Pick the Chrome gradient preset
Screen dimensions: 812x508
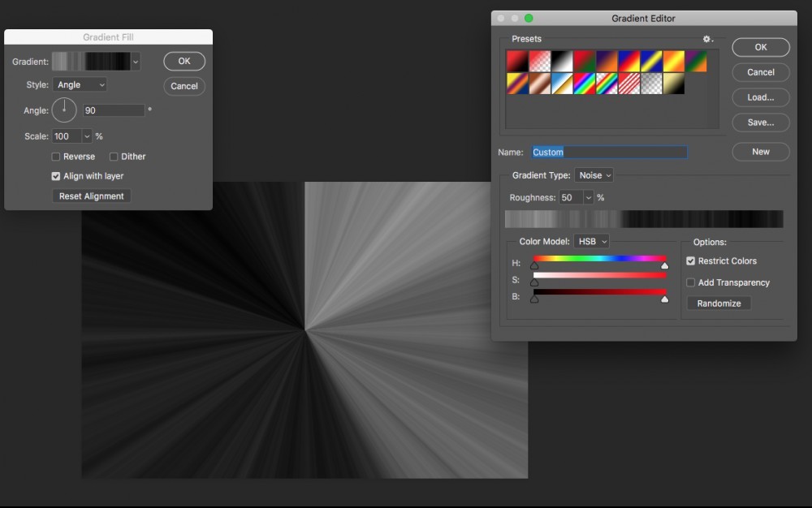[561, 84]
